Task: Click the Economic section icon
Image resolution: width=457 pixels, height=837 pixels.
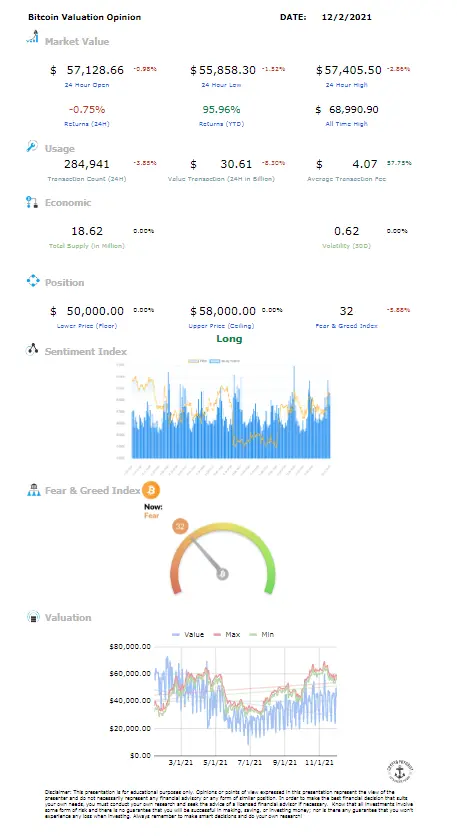Action: pyautogui.click(x=32, y=202)
